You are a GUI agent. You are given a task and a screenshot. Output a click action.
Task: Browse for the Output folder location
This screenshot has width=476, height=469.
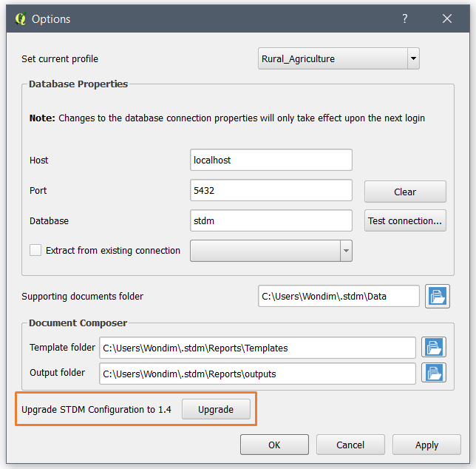pyautogui.click(x=433, y=373)
